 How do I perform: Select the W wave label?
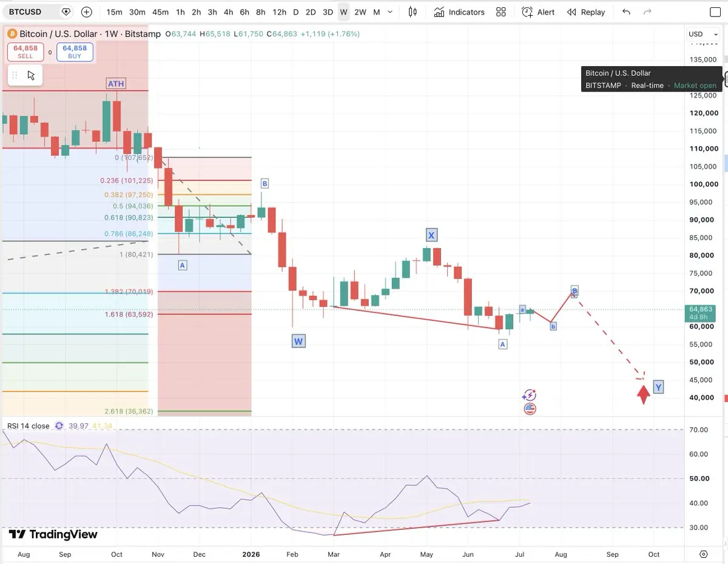(x=298, y=341)
